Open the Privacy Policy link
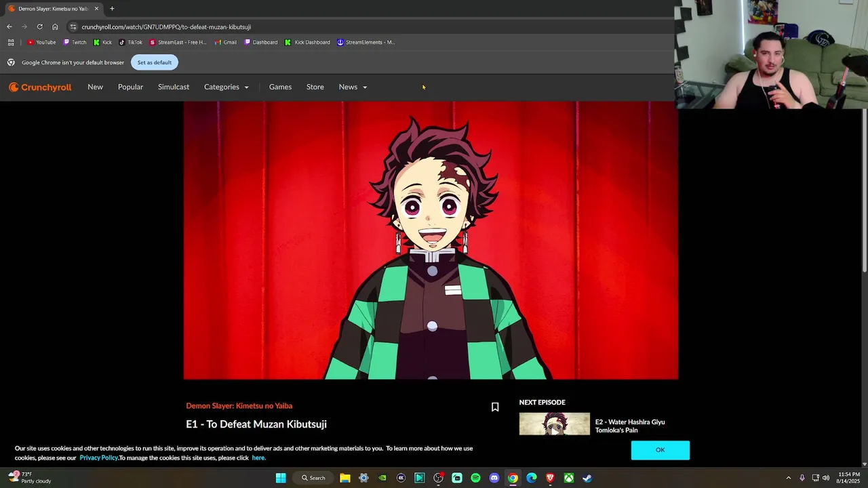 click(x=98, y=457)
